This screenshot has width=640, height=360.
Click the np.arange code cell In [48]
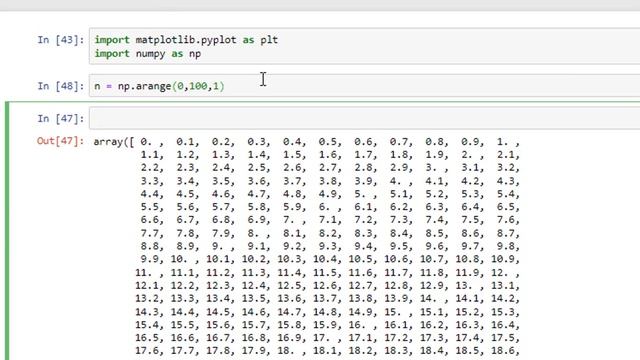point(364,86)
